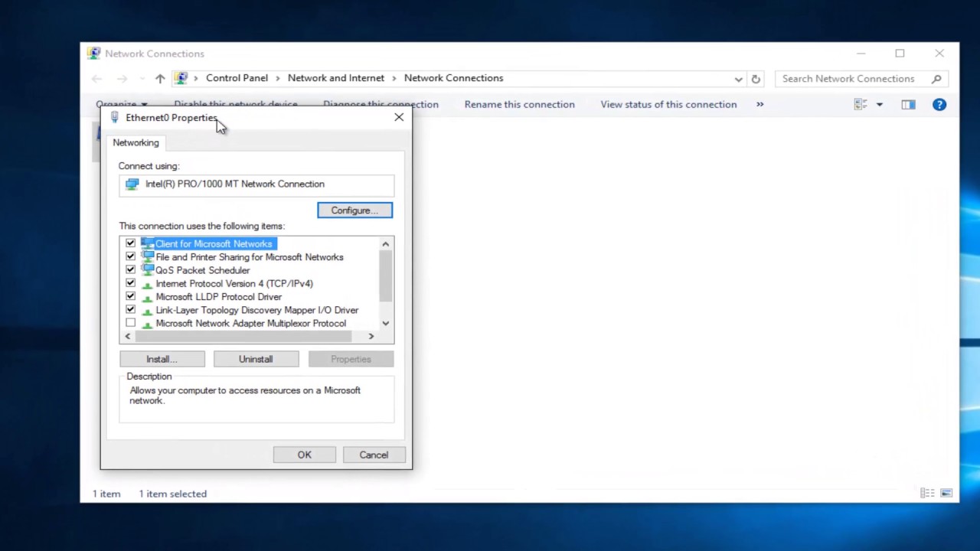Confirm the dialog with OK
980x551 pixels.
pyautogui.click(x=305, y=455)
